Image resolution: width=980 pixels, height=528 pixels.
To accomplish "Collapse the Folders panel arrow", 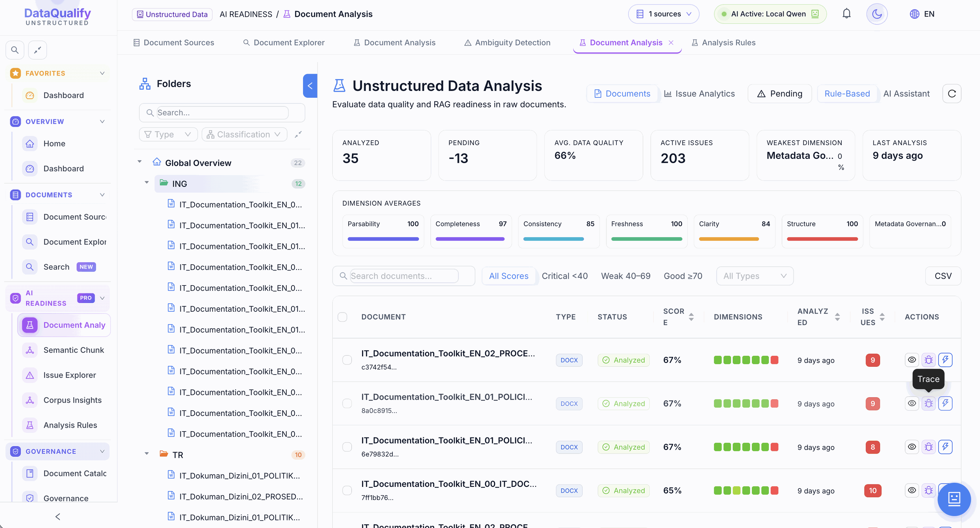I will 310,86.
